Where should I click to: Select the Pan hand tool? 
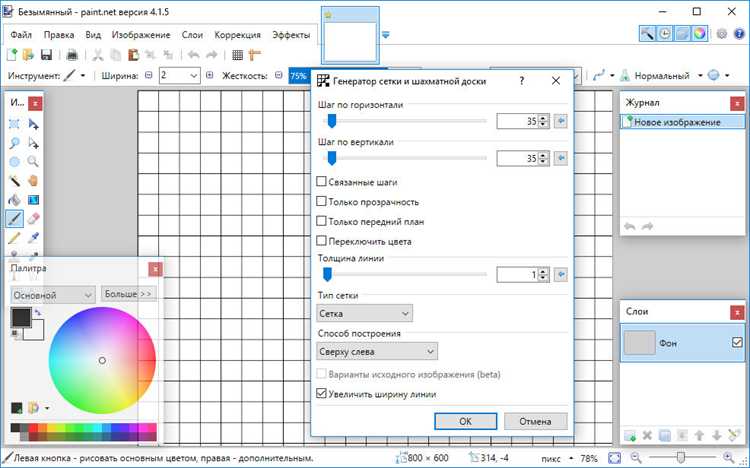coord(33,181)
